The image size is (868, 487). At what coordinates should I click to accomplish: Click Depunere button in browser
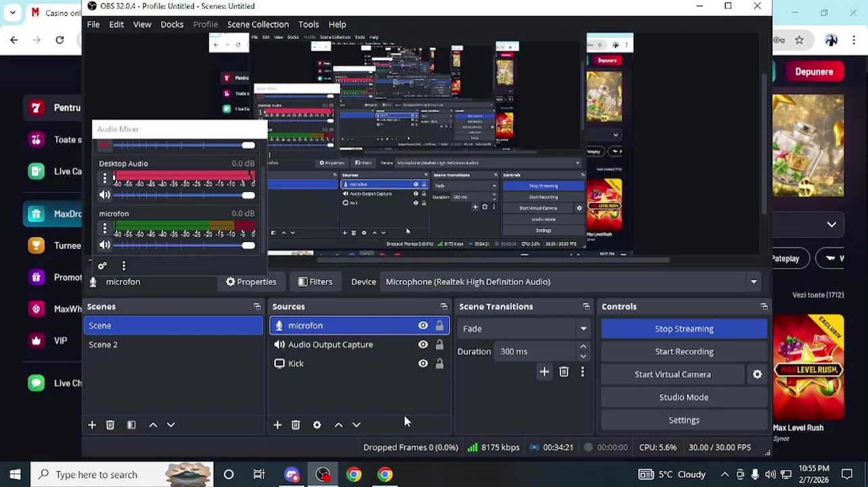coord(814,72)
